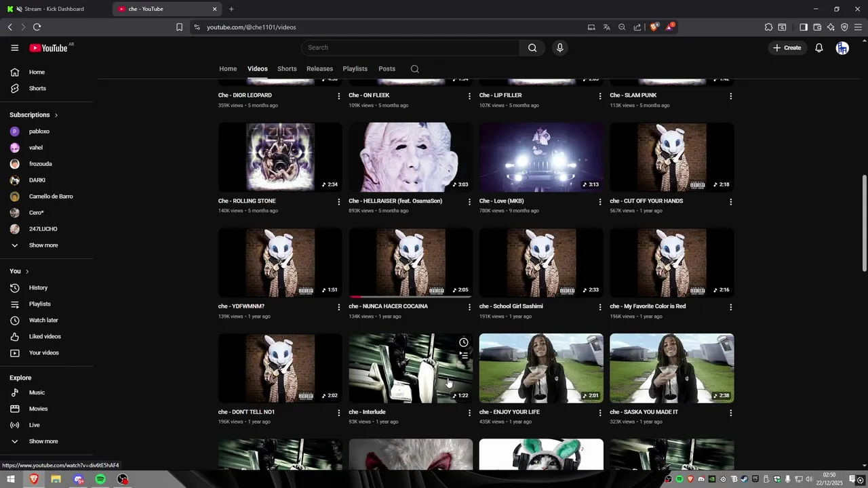
Task: Reload the page in the browser
Action: (37, 27)
